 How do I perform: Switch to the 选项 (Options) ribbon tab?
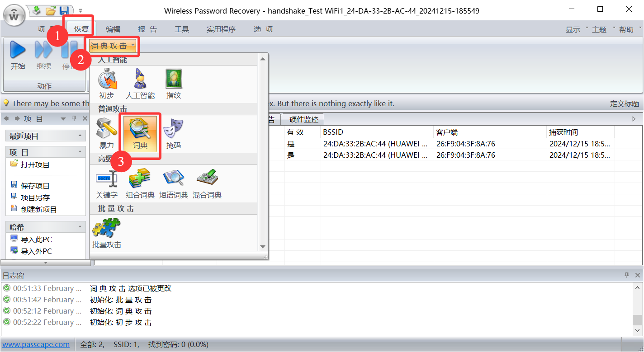263,29
